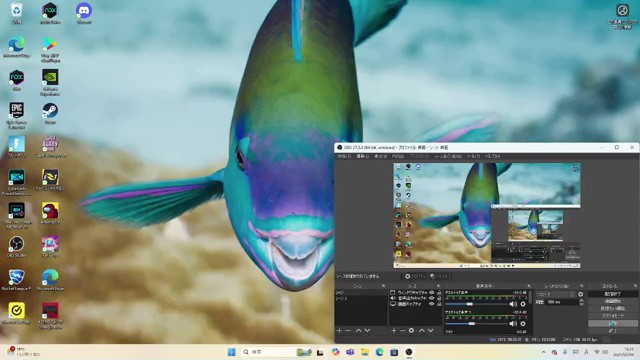Select the Super Bunny Man desktop icon
Viewport: 640px width, 360px height.
point(50,147)
